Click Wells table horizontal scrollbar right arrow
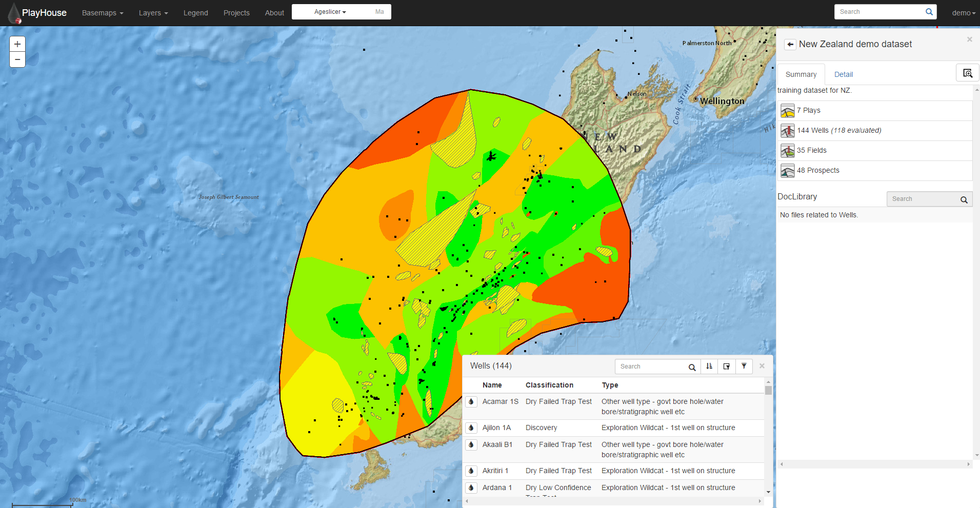The width and height of the screenshot is (980, 508). pyautogui.click(x=760, y=501)
